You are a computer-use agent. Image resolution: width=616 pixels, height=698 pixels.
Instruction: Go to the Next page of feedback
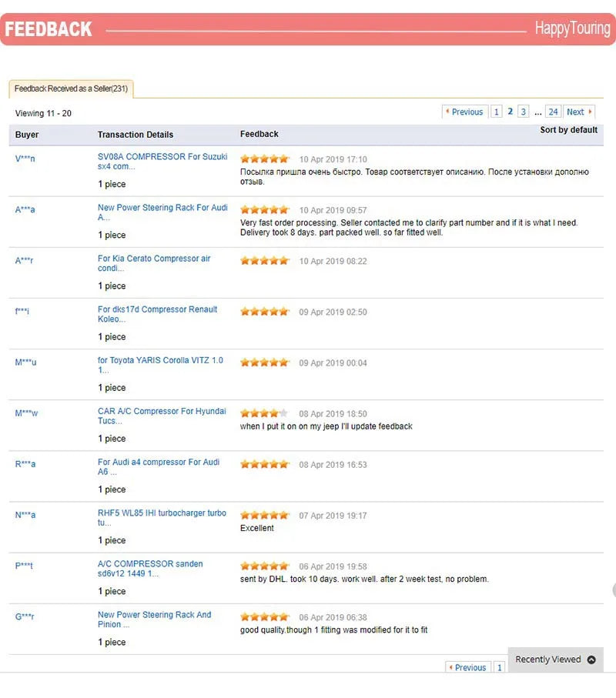pos(579,112)
